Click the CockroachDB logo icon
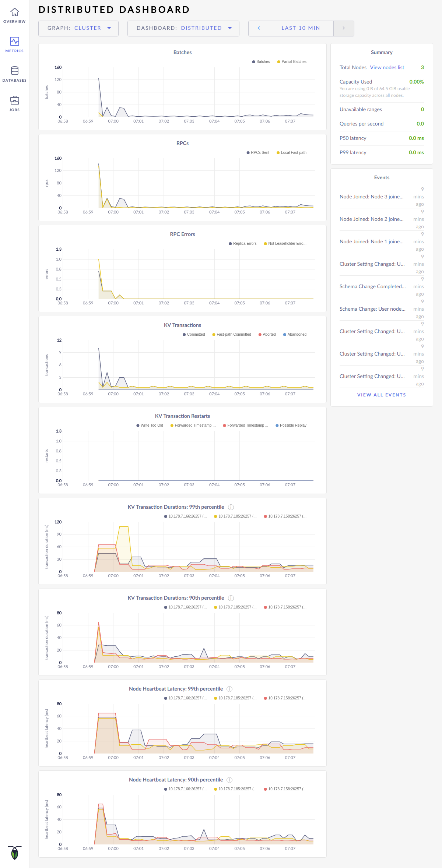The height and width of the screenshot is (868, 442). point(14,853)
